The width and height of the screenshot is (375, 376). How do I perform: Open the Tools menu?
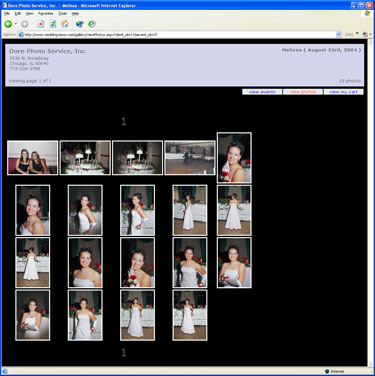click(x=63, y=14)
